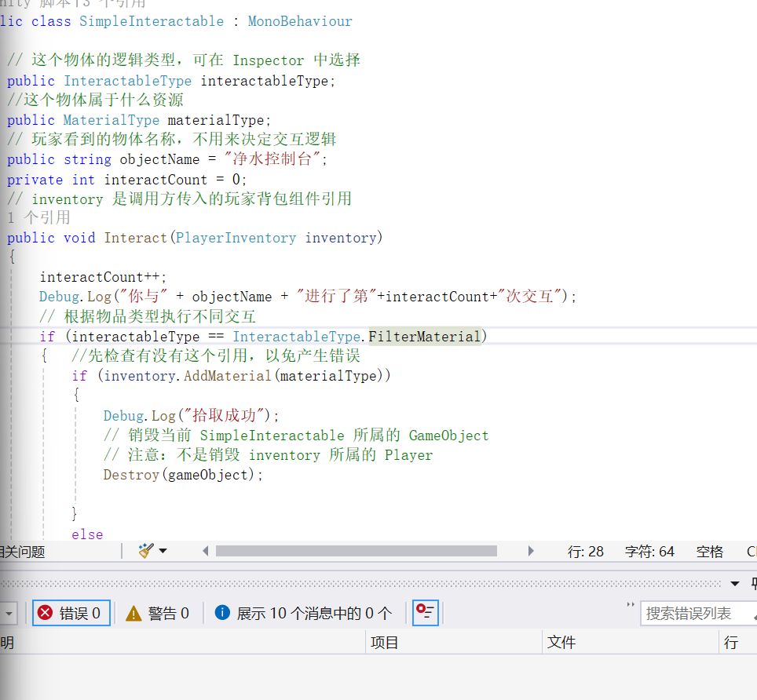Click the AddMaterial method call
The width and height of the screenshot is (757, 700).
tap(228, 375)
